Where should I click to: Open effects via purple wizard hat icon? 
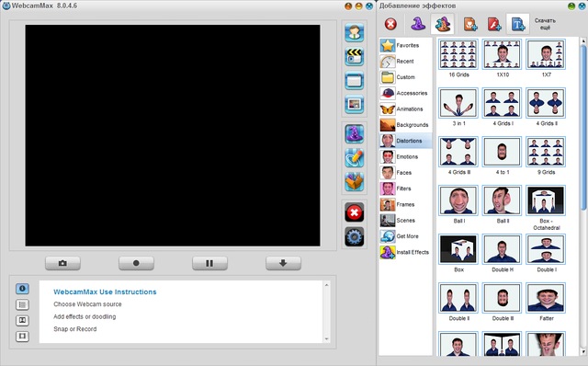(354, 134)
